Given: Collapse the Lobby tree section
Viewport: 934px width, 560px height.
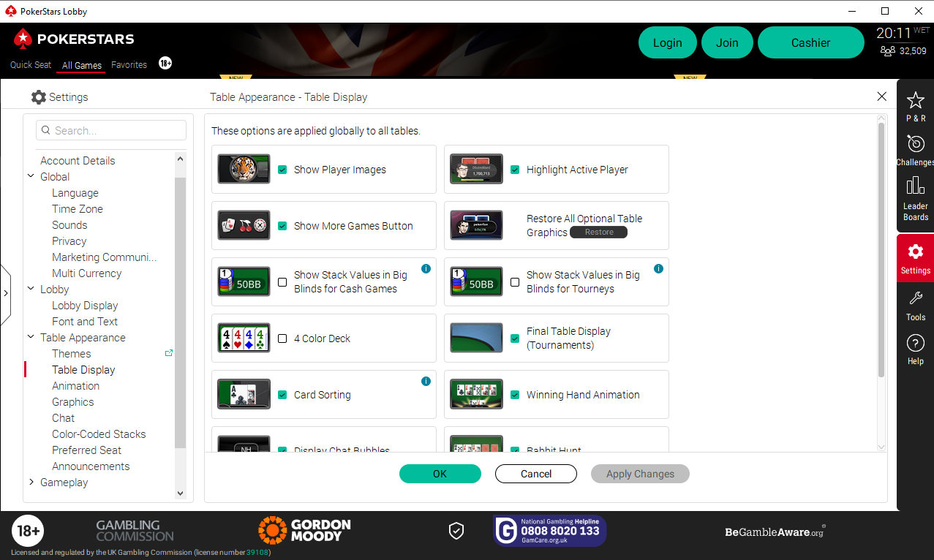Looking at the screenshot, I should [x=31, y=289].
